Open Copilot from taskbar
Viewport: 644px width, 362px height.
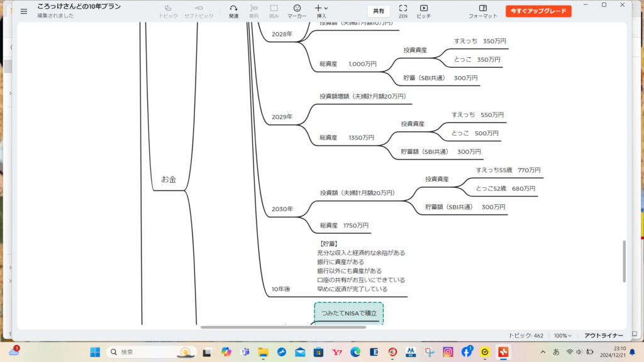pos(226,352)
